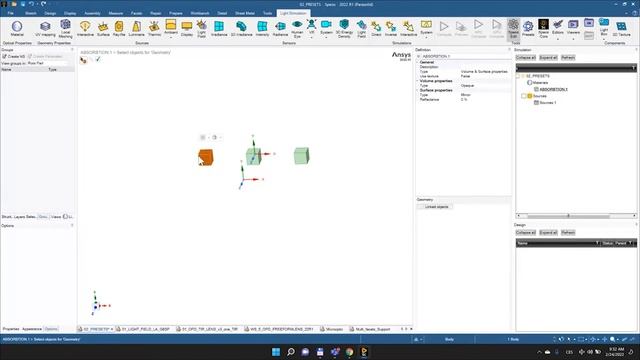This screenshot has height=360, width=640.
Task: Add a Radiance sensor
Action: [280, 29]
